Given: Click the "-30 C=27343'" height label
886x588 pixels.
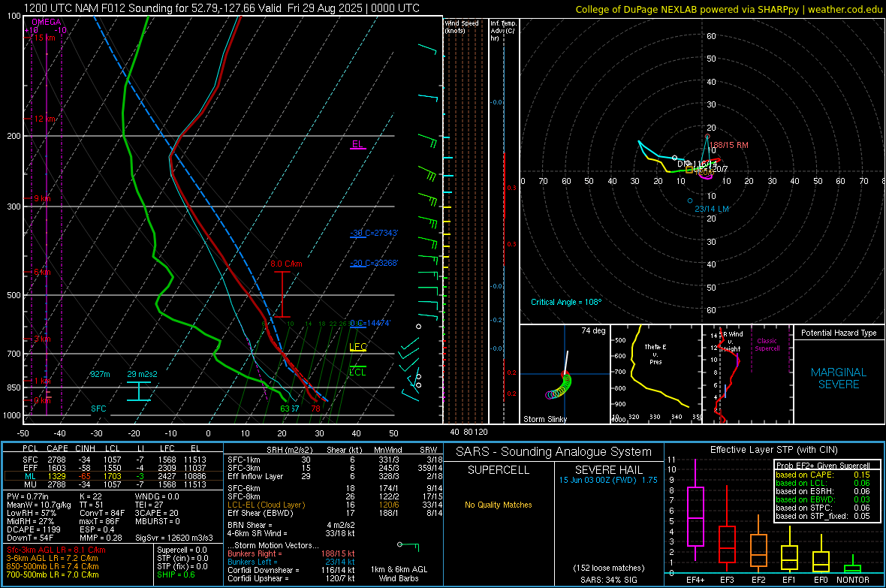Looking at the screenshot, I should [374, 233].
